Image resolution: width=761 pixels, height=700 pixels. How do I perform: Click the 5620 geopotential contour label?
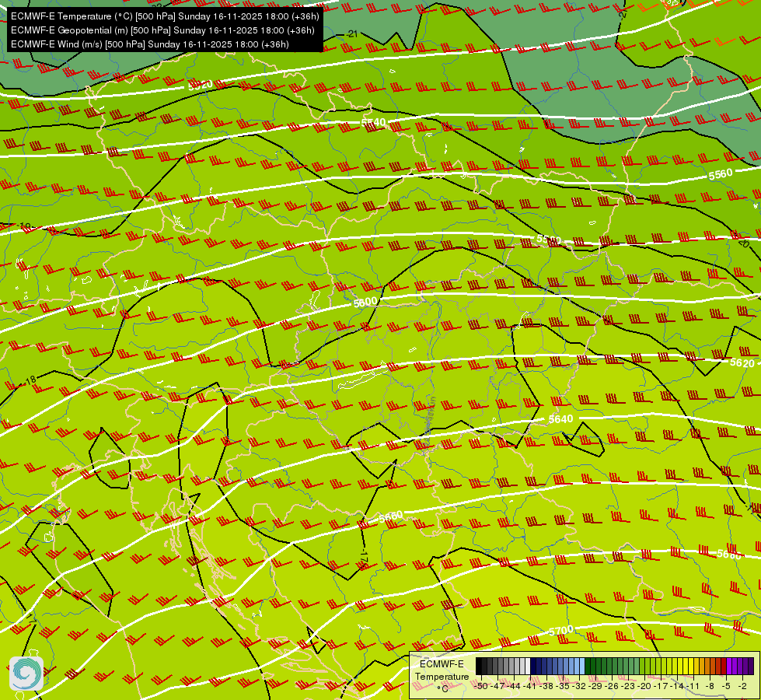coord(742,362)
